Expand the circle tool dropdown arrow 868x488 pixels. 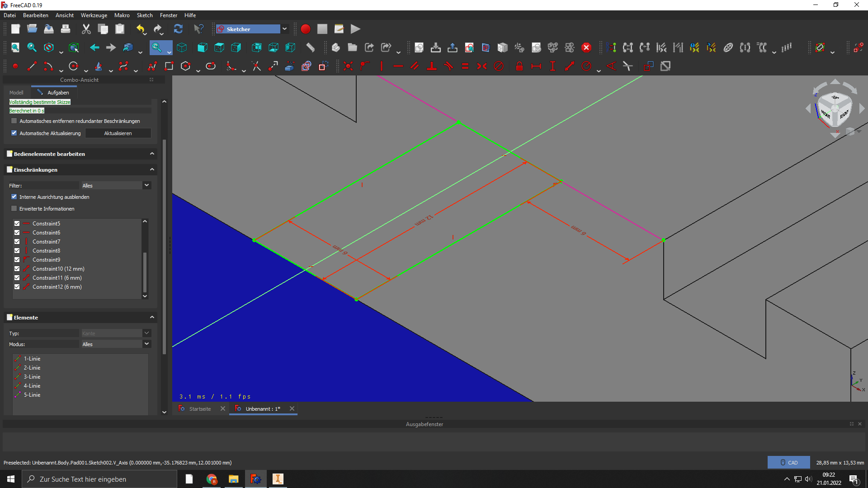coord(86,70)
